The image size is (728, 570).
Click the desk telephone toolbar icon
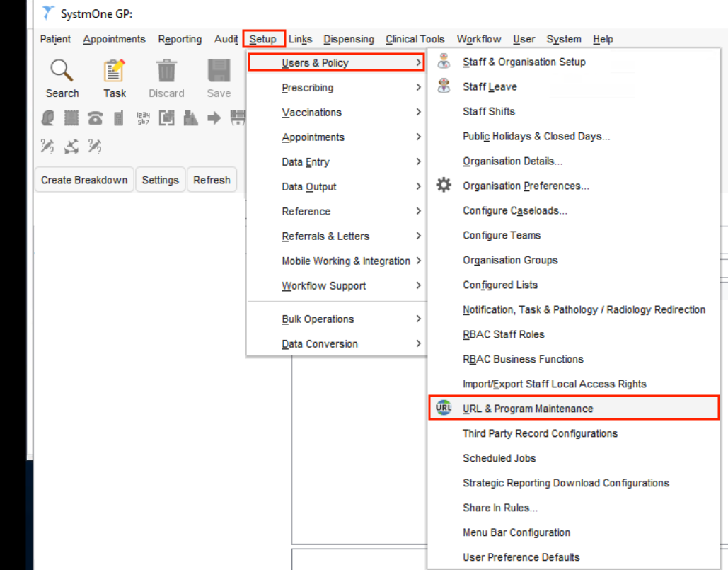[x=96, y=118]
